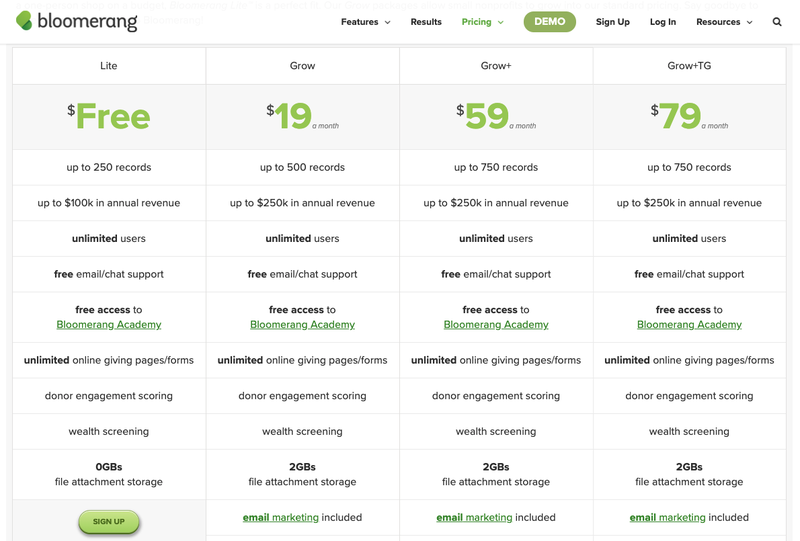Viewport: 800px width, 541px height.
Task: Expand the Pricing dropdown chevron
Action: [x=501, y=22]
